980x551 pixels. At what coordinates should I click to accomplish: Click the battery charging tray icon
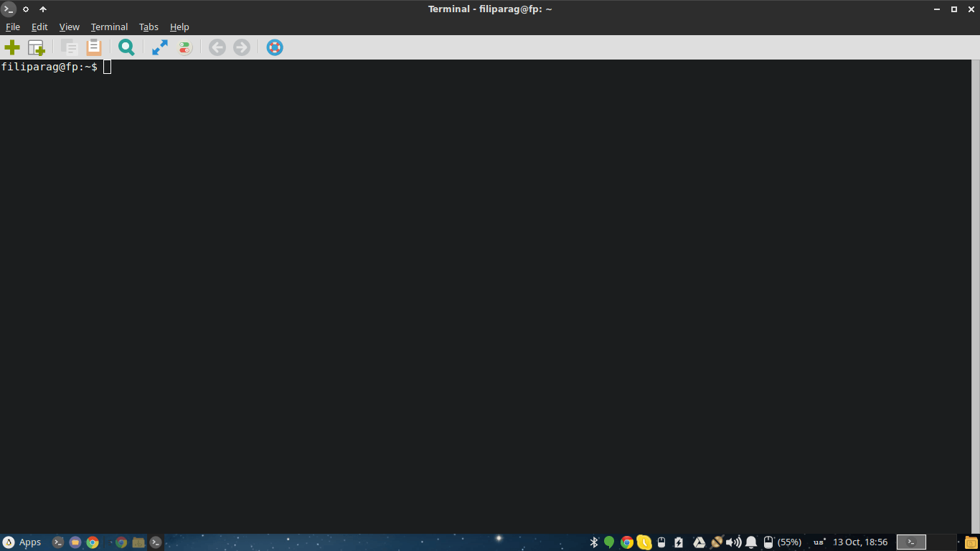coord(679,542)
